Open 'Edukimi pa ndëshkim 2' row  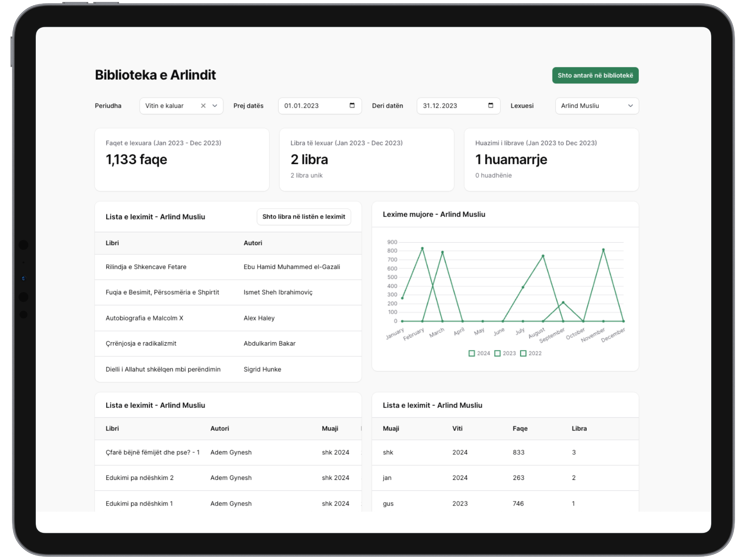pos(140,478)
